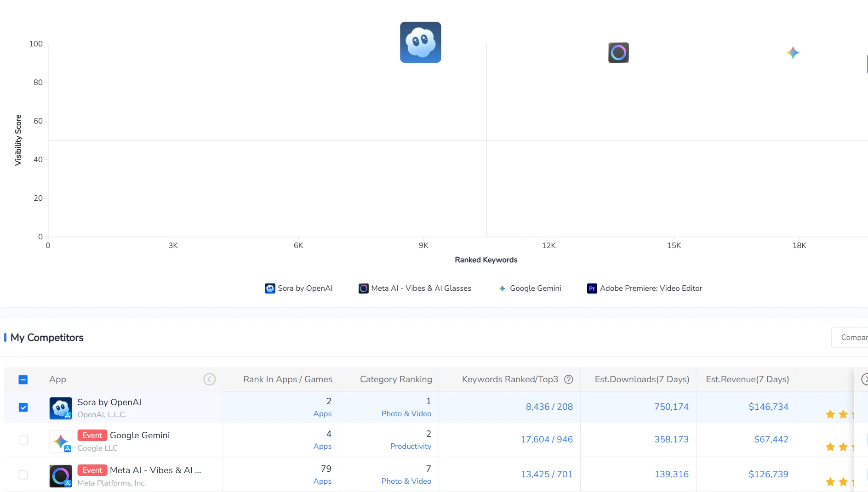Open Google Gemini keywords ranked 17,604 / 946
This screenshot has width=868, height=492.
(x=546, y=440)
